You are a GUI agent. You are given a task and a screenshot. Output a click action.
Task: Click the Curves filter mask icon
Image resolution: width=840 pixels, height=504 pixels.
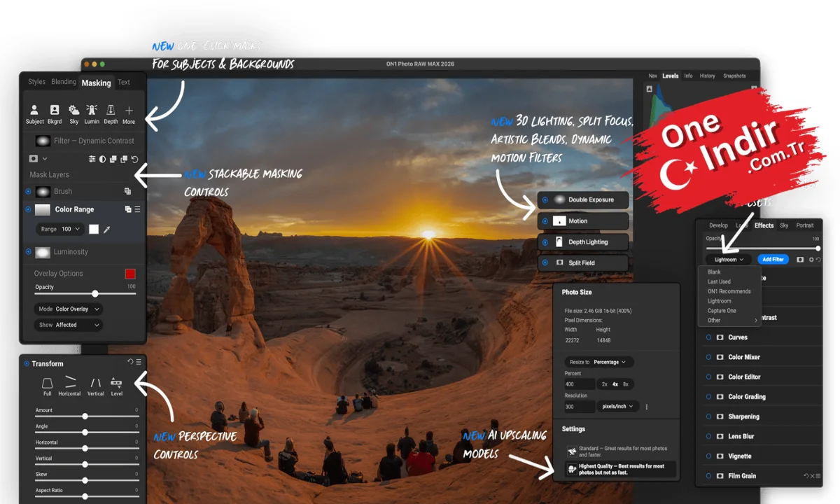(x=720, y=337)
